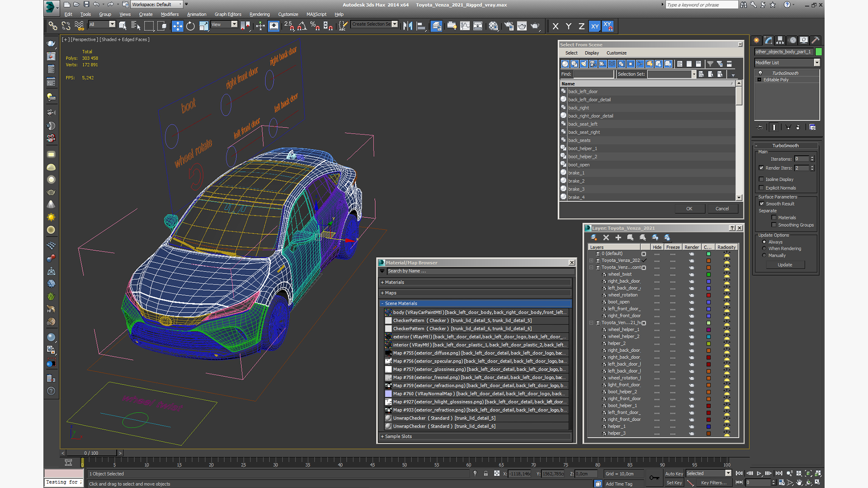This screenshot has height=488, width=868.
Task: Toggle the Angle Snap icon
Action: (x=302, y=26)
